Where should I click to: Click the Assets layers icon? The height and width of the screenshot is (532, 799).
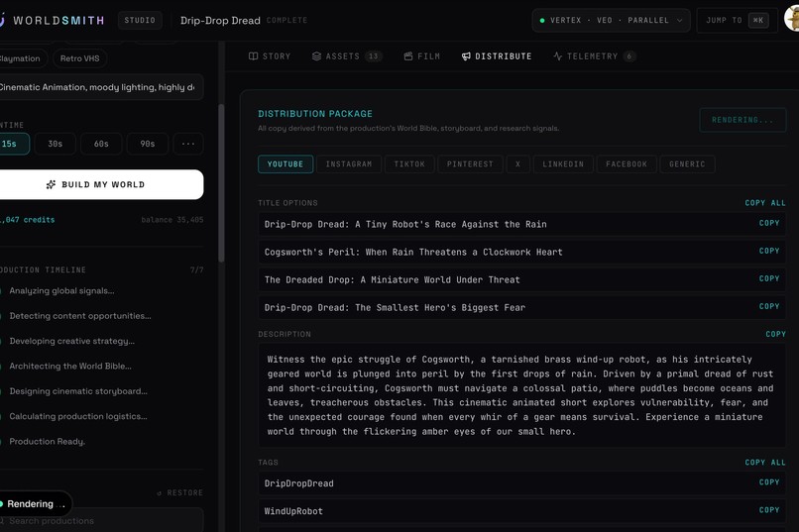pos(316,56)
